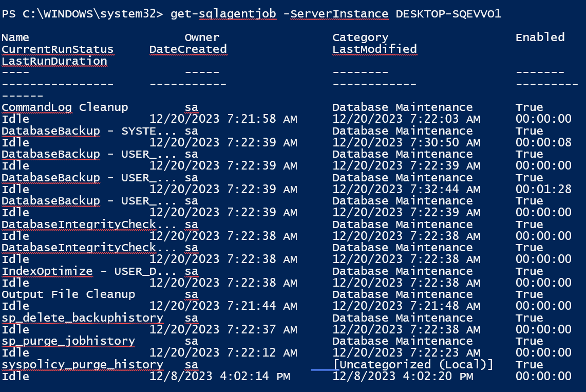This screenshot has width=586, height=392.
Task: Click the sp_purge_jobhistory job name
Action: pos(68,341)
